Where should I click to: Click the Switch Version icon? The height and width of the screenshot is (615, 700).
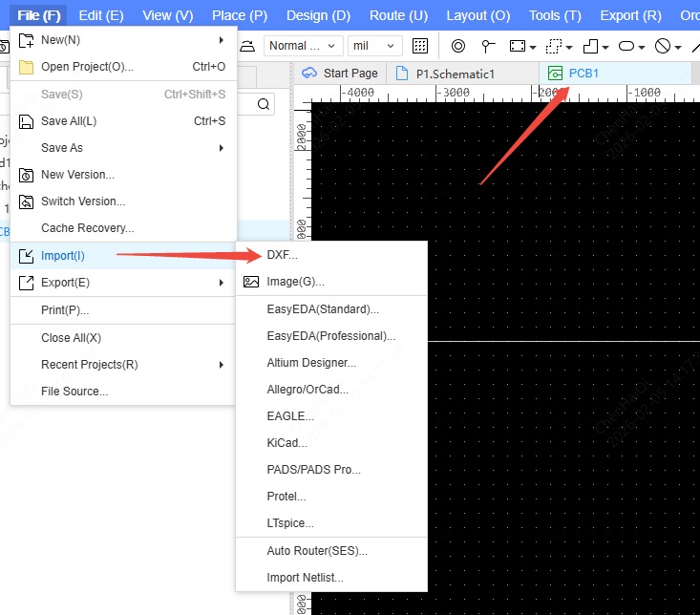pos(27,201)
